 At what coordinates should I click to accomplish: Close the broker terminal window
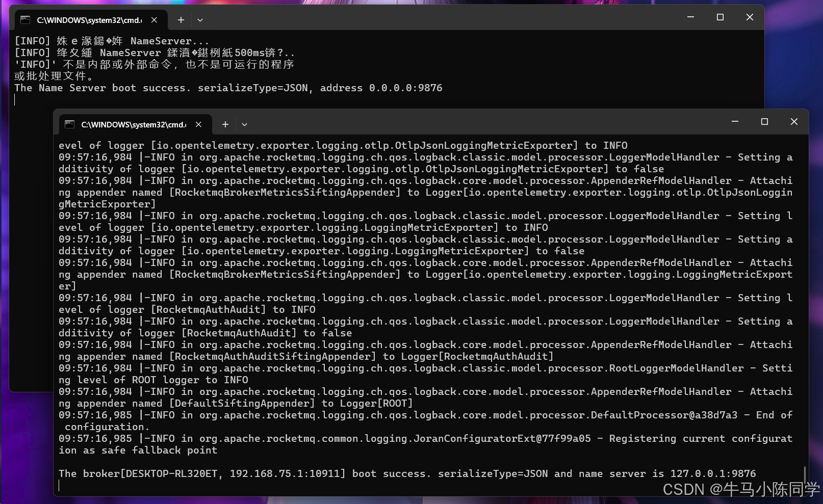(x=794, y=122)
